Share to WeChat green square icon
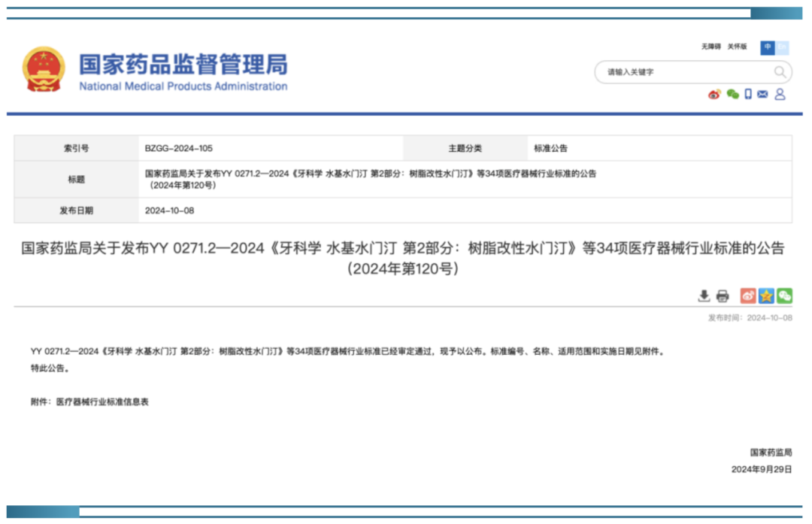Image resolution: width=812 pixels, height=524 pixels. (784, 295)
